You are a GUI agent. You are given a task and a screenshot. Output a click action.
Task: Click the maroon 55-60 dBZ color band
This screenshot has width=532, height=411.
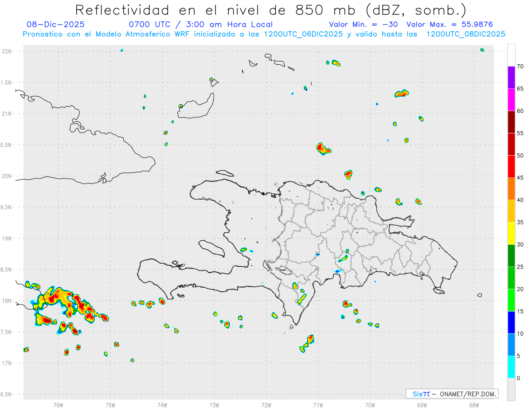pyautogui.click(x=511, y=122)
